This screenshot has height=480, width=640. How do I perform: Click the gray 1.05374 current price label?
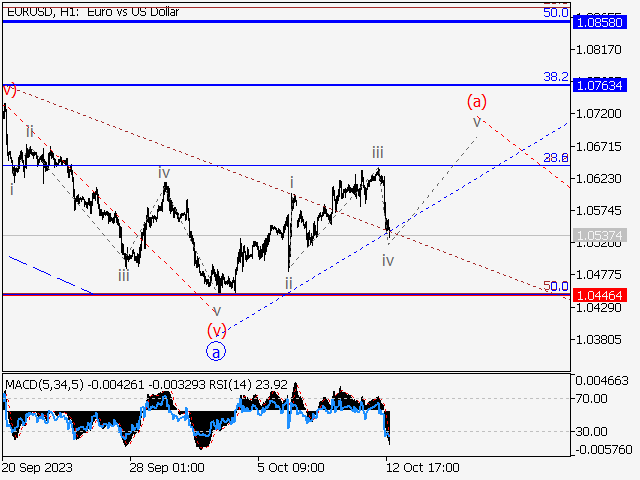pos(599,235)
